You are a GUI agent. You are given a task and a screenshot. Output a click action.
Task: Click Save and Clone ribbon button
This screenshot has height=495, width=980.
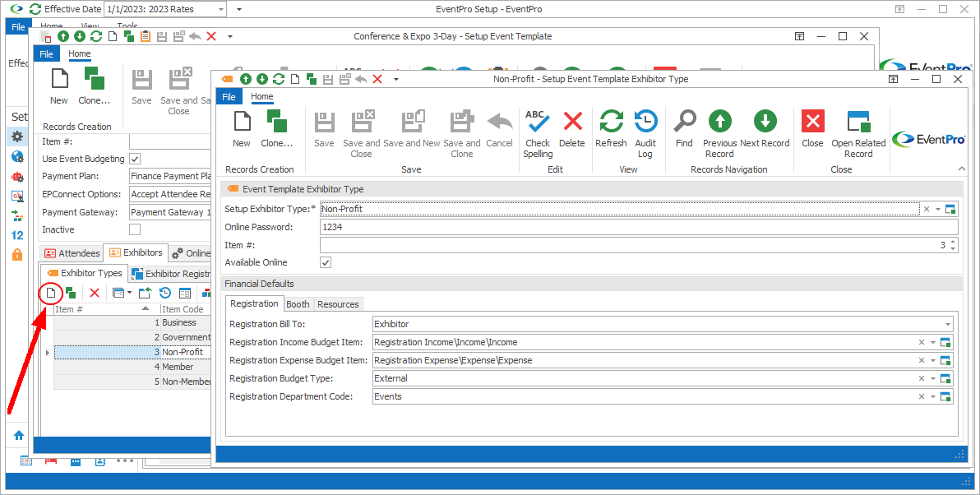(x=462, y=134)
